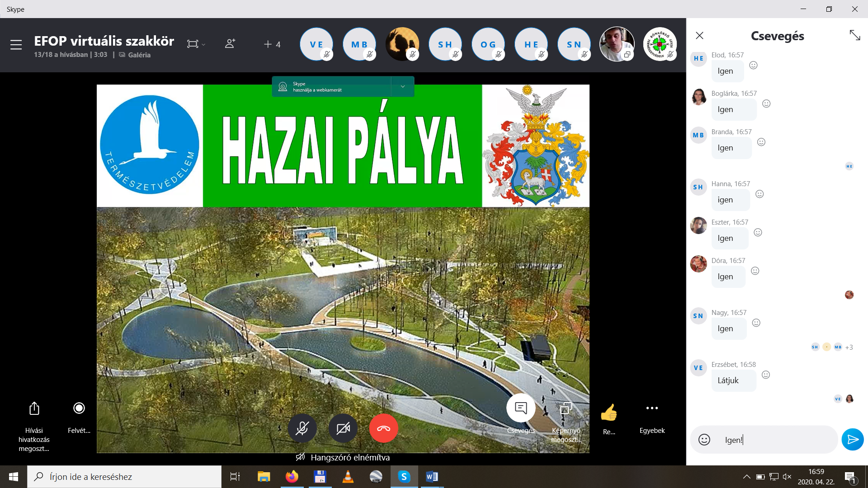React to Nagy's message with emoji

click(756, 323)
